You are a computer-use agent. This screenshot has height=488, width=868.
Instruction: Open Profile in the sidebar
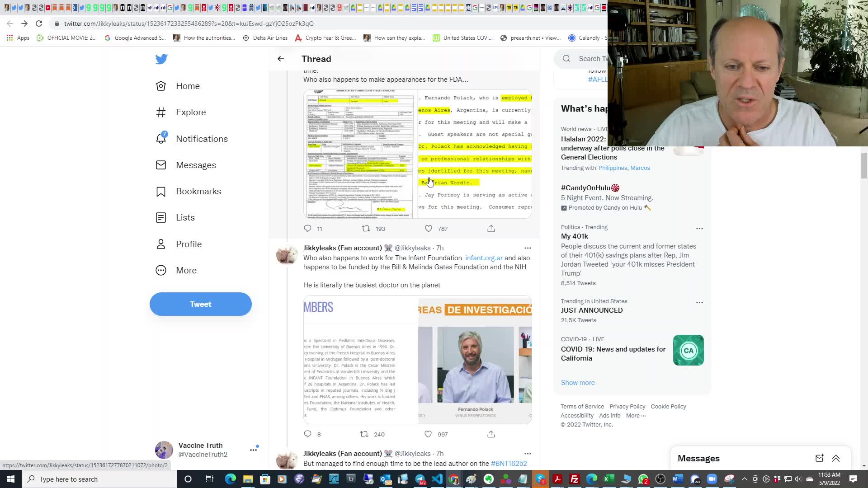[x=179, y=244]
